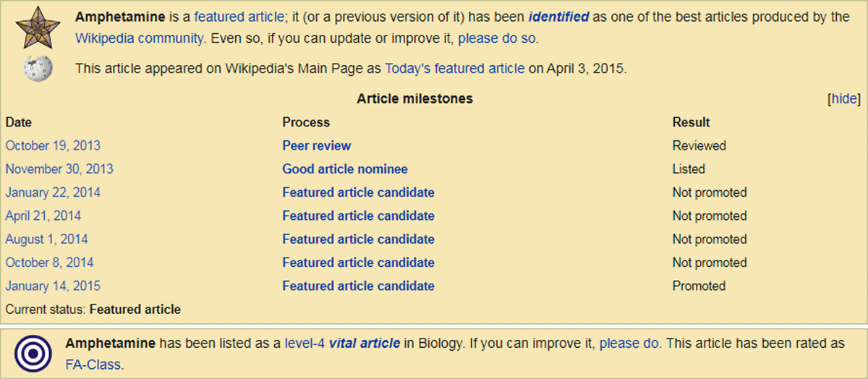Viewport: 868px width, 379px height.
Task: Click the April 21, 2014 date link
Action: coord(43,216)
